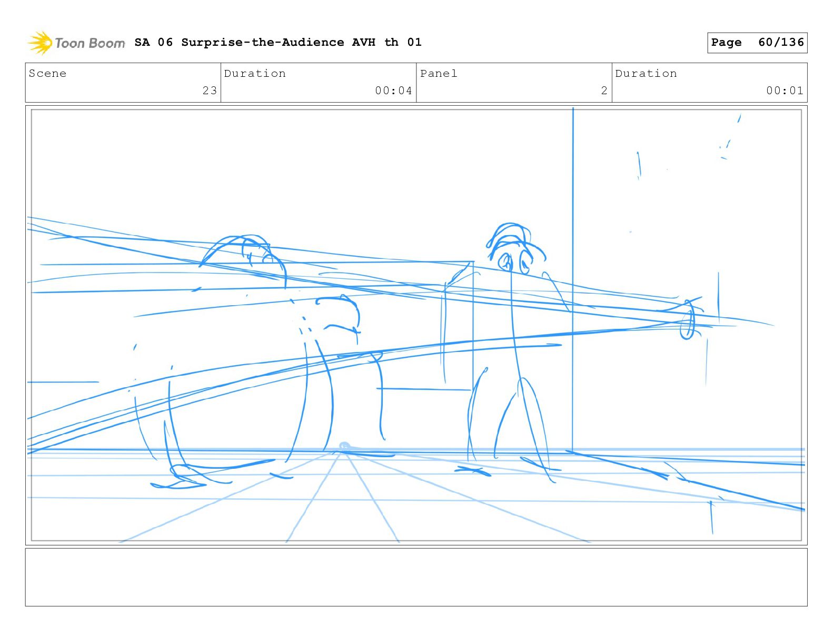Click the Toon Boom logo
This screenshot has width=834, height=644.
(x=76, y=43)
